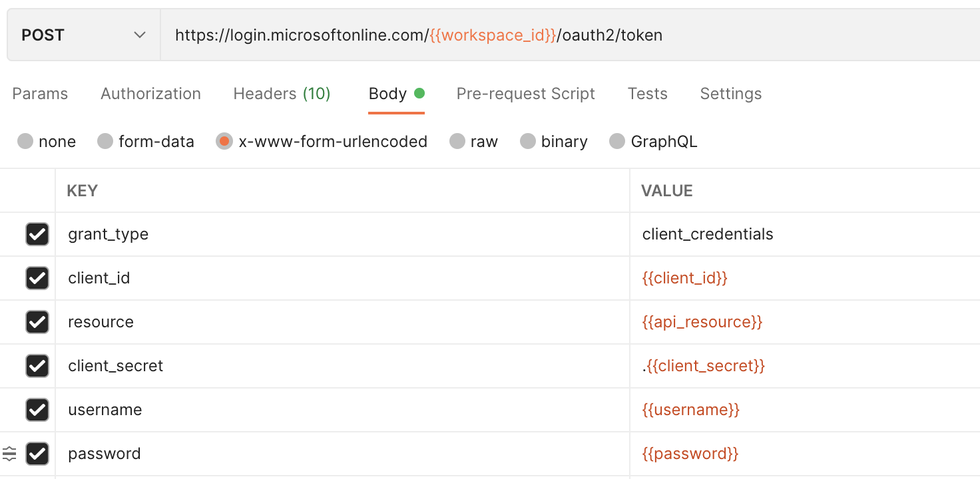Open the Pre-request Script tab
Image resolution: width=980 pixels, height=479 pixels.
coord(525,94)
